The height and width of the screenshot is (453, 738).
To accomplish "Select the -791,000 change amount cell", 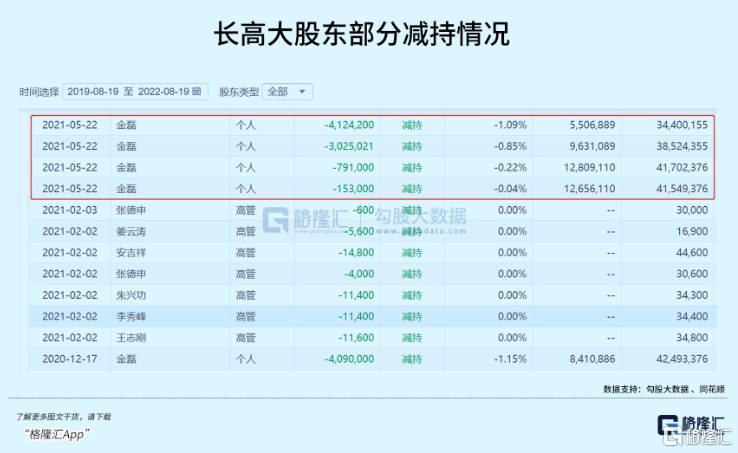I will point(353,168).
